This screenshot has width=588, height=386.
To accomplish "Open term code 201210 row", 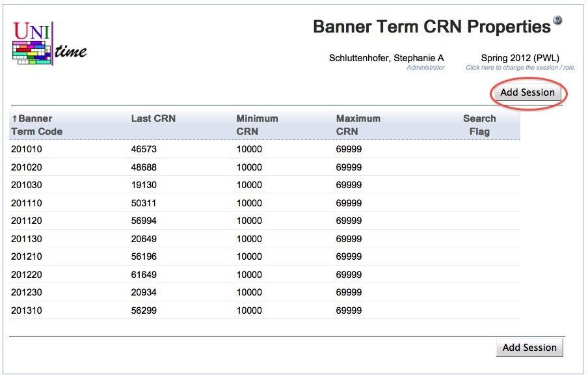I will click(264, 256).
